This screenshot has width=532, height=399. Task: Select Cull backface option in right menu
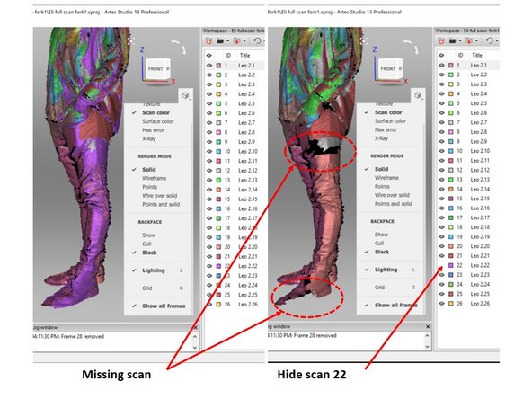379,244
